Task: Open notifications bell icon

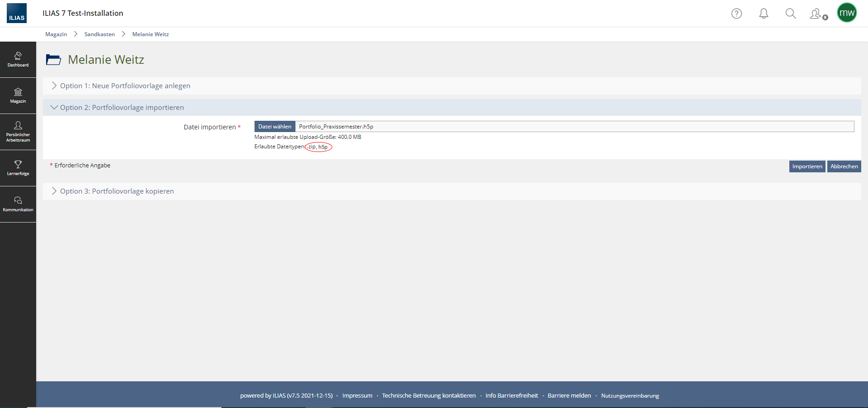Action: pos(764,14)
